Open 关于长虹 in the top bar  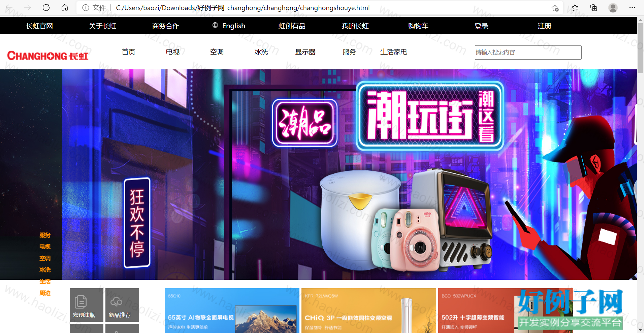point(102,26)
